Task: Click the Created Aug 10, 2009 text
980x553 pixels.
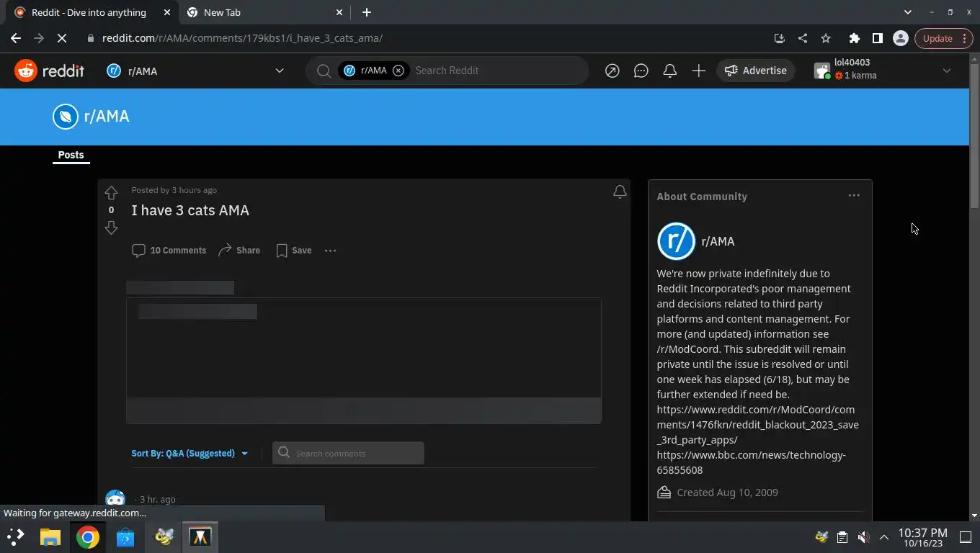Action: (x=727, y=493)
